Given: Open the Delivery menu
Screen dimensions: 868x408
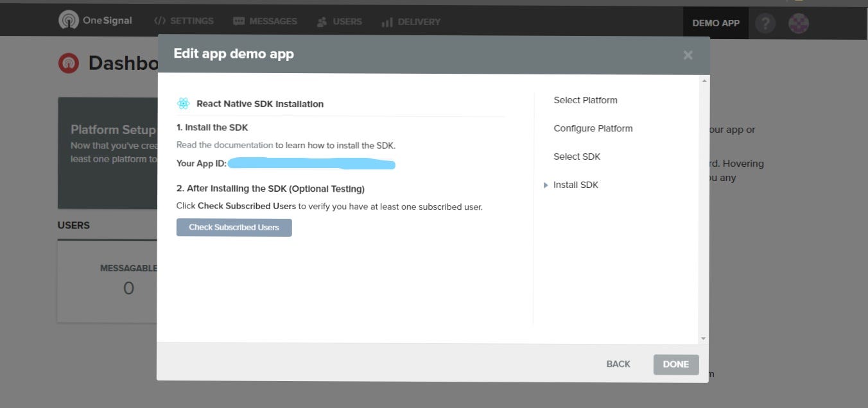Looking at the screenshot, I should point(411,22).
